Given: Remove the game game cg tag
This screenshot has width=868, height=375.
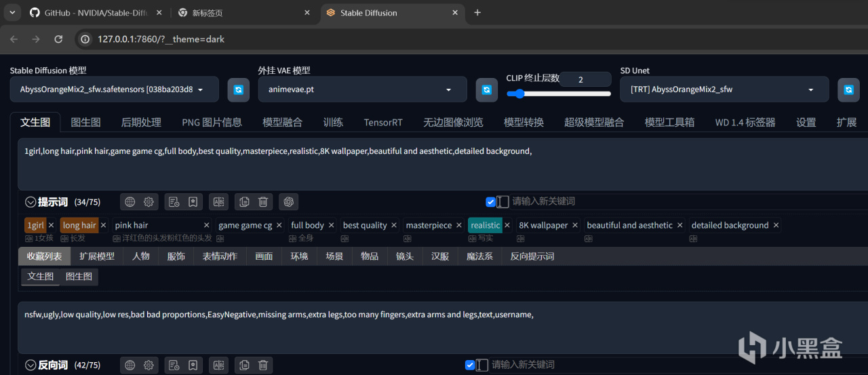Looking at the screenshot, I should point(279,225).
